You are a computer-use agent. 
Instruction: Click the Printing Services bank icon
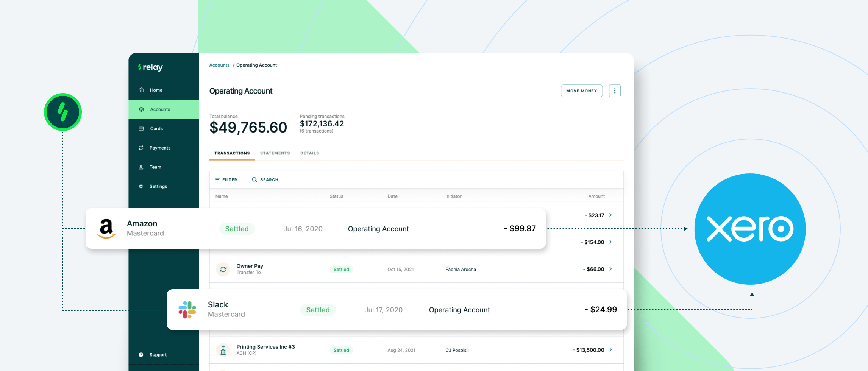[223, 350]
